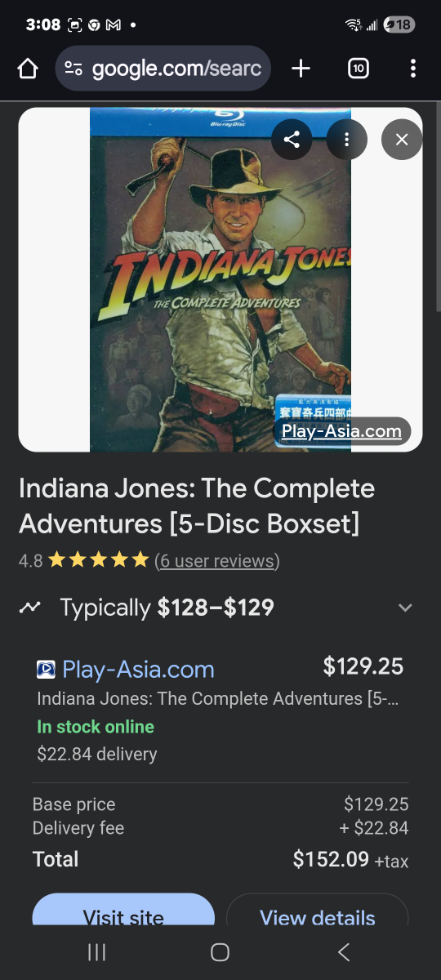Open a new tab with plus icon
The image size is (441, 980).
301,69
